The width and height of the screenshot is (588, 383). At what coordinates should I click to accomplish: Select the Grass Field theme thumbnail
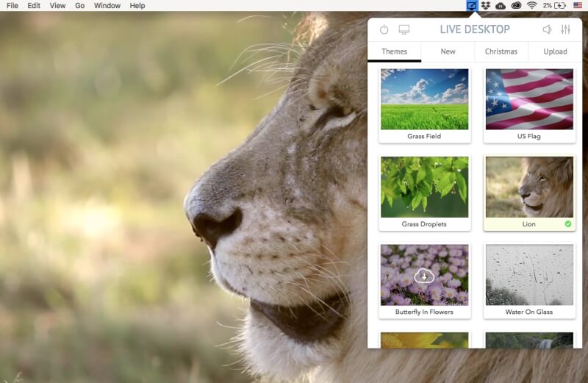[x=424, y=99]
